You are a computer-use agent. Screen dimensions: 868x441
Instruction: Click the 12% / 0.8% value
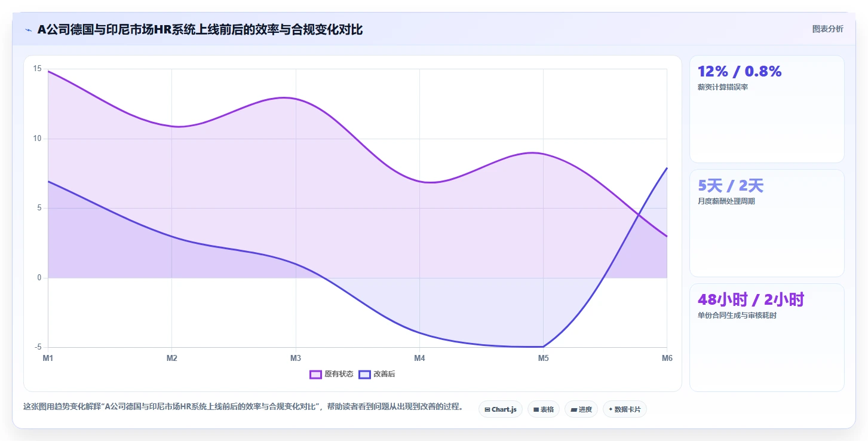click(x=740, y=72)
